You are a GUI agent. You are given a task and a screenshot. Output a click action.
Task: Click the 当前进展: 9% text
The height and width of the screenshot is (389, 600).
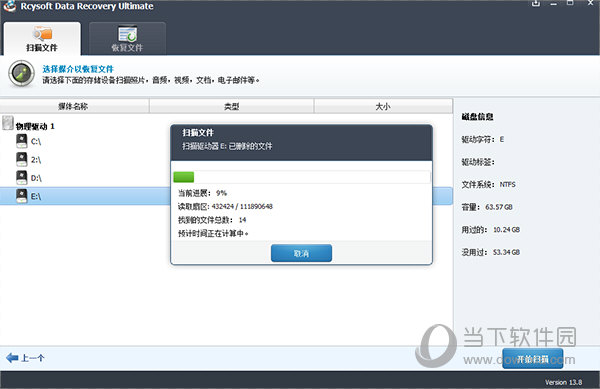tap(202, 193)
